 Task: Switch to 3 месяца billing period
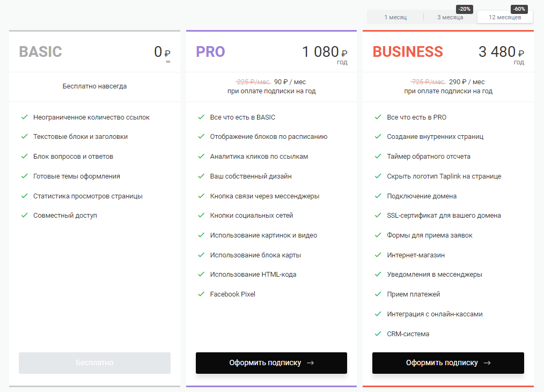pyautogui.click(x=450, y=17)
